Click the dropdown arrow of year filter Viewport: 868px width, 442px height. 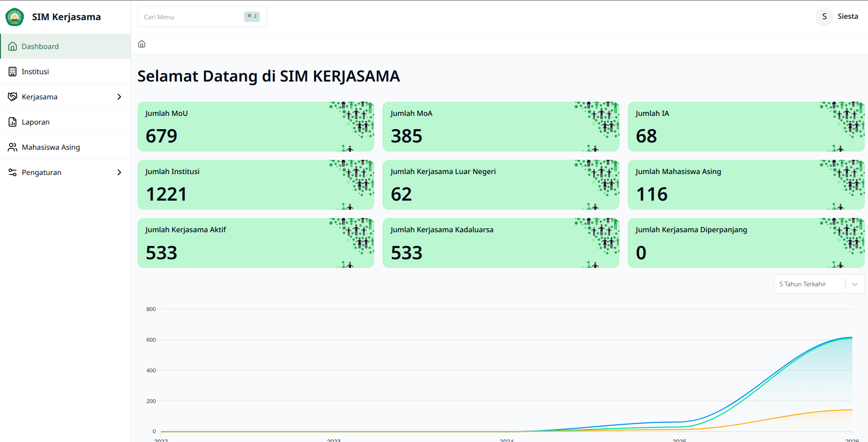[855, 284]
